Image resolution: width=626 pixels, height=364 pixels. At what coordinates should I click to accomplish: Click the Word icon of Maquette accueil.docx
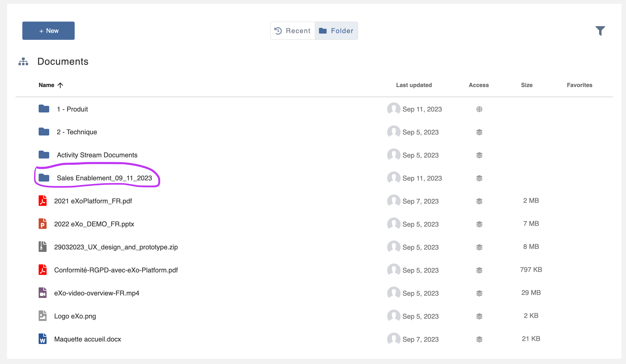click(x=43, y=339)
